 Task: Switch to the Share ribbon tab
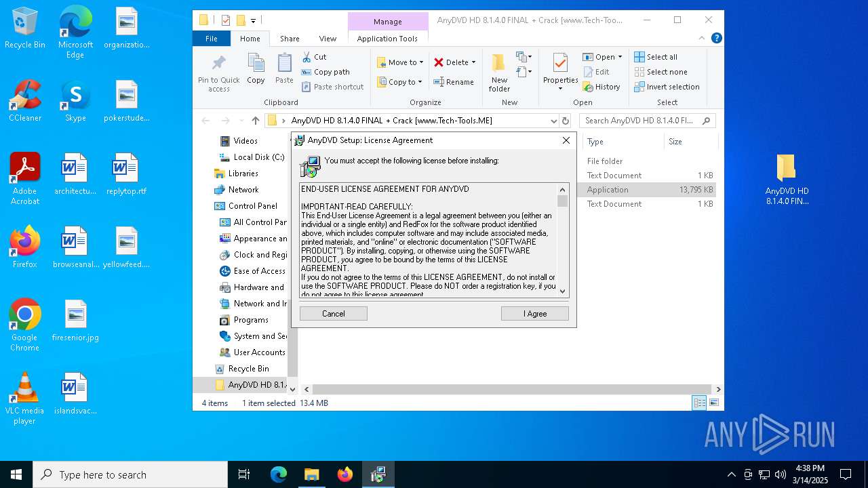(x=290, y=39)
